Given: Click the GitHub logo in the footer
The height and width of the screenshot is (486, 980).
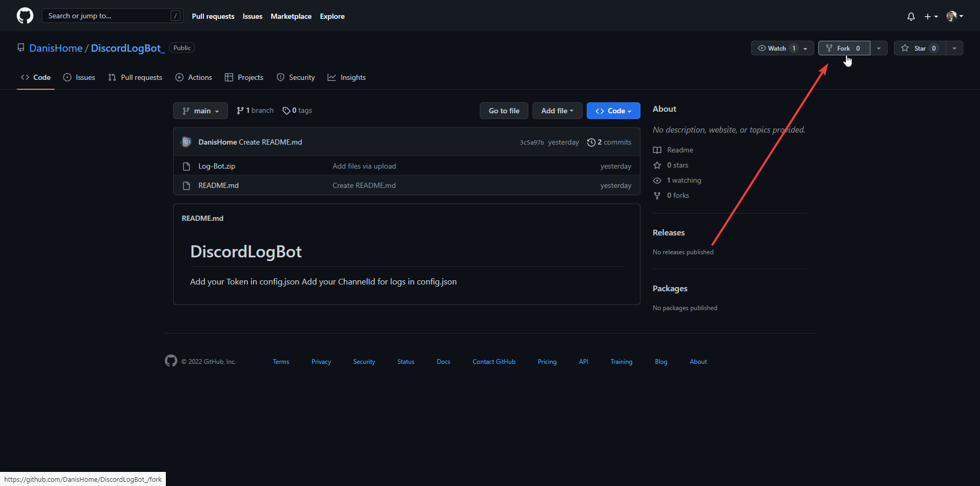Looking at the screenshot, I should coord(171,361).
